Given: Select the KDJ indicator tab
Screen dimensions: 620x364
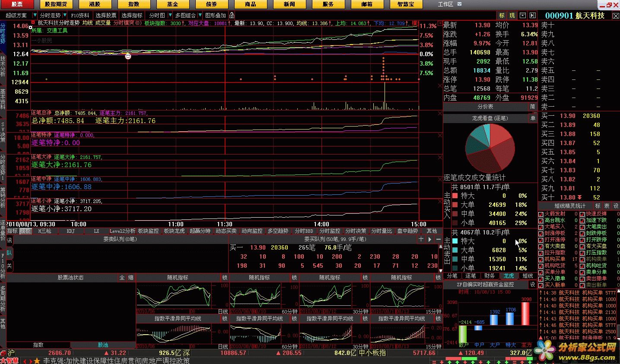Looking at the screenshot, I should [71, 231].
